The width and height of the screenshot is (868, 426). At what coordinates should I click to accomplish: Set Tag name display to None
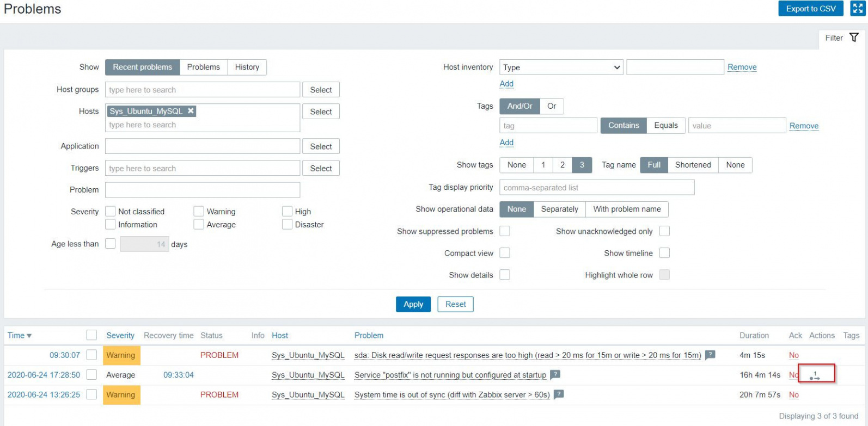click(x=735, y=165)
